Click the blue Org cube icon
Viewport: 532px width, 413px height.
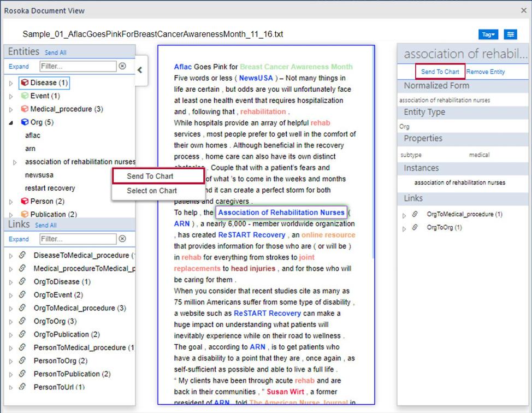[25, 122]
